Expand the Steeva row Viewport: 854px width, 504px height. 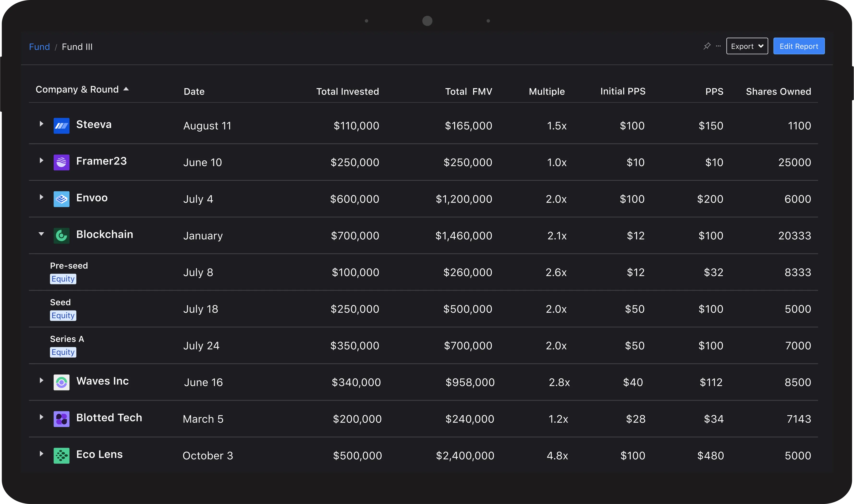(42, 124)
